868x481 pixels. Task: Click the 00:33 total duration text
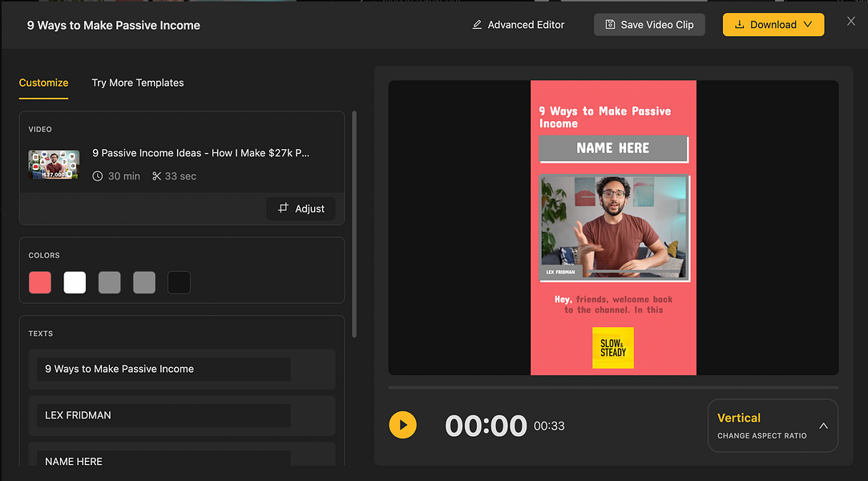click(x=549, y=426)
